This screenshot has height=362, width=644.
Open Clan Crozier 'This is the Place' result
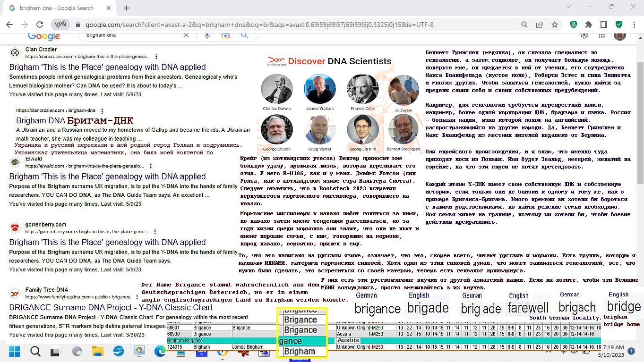click(x=107, y=67)
